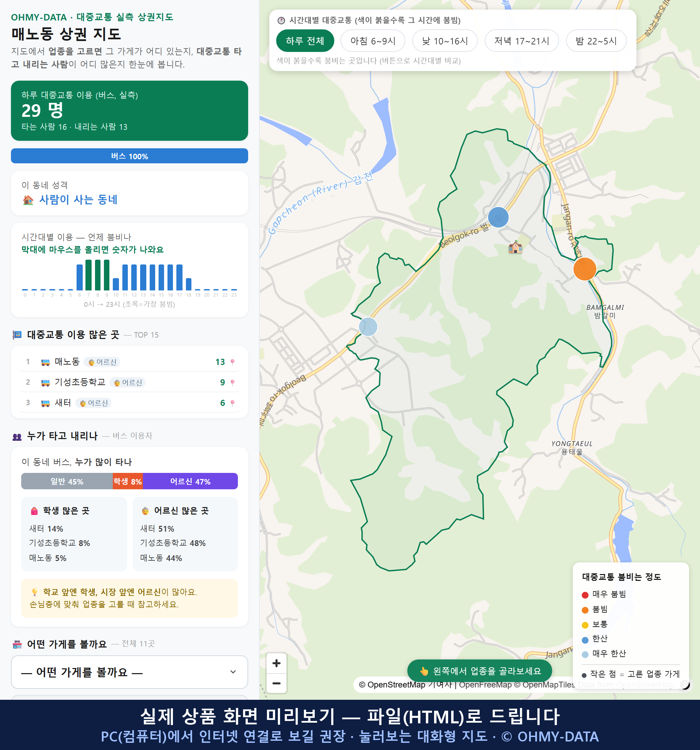Click the orange bus stop marker on map
700x750 pixels.
[584, 269]
